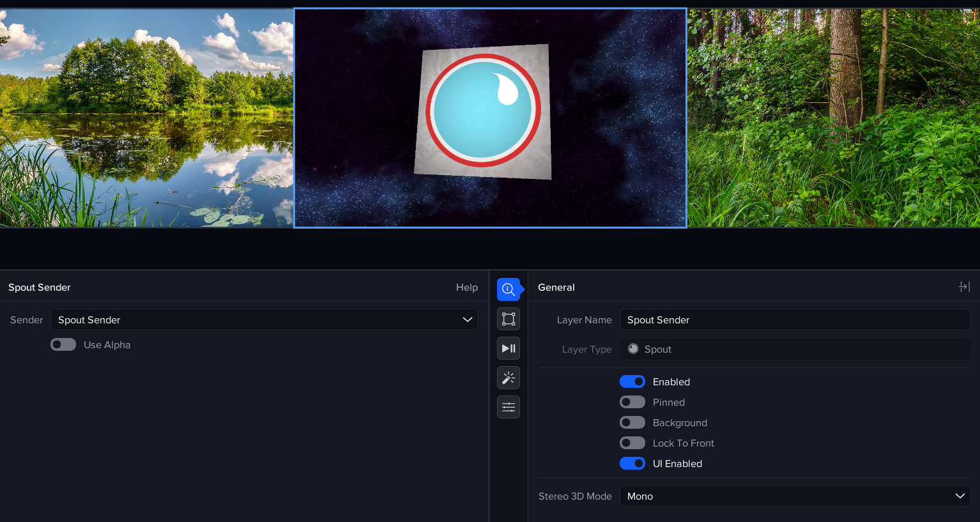
Task: Expand the Sender dropdown
Action: pos(264,320)
